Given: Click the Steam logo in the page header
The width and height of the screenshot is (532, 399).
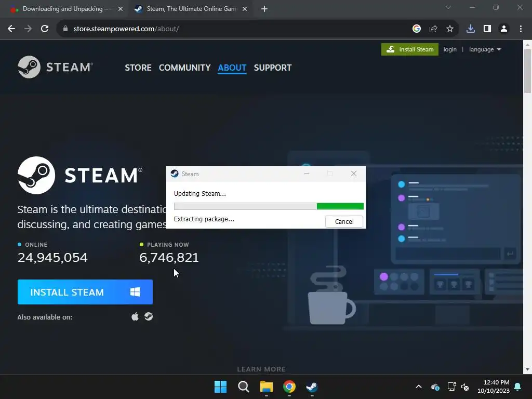Looking at the screenshot, I should coord(55,67).
